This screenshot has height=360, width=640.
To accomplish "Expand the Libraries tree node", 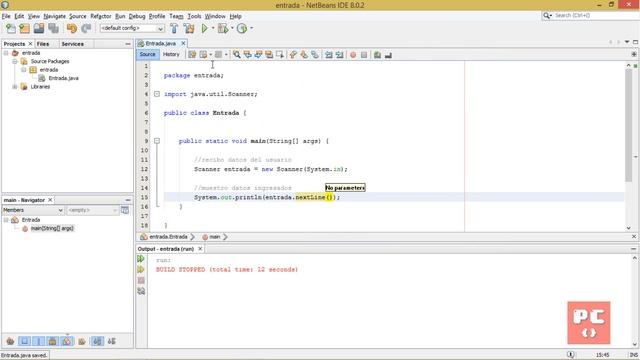I will click(x=15, y=87).
